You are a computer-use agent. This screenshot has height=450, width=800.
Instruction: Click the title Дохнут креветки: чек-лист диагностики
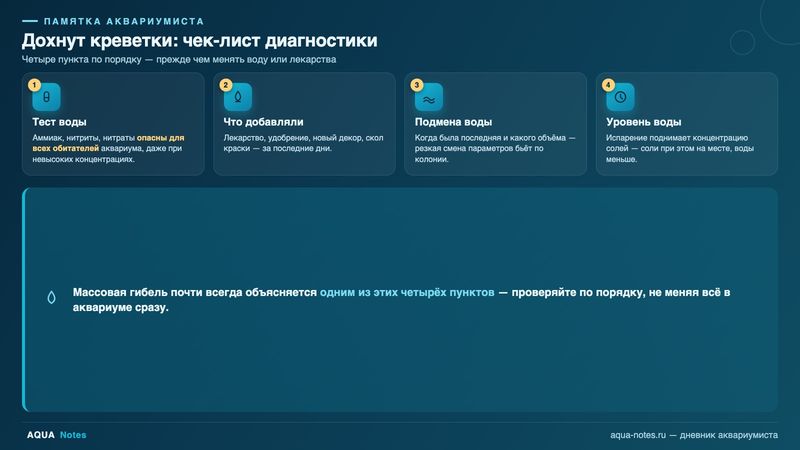pyautogui.click(x=199, y=40)
